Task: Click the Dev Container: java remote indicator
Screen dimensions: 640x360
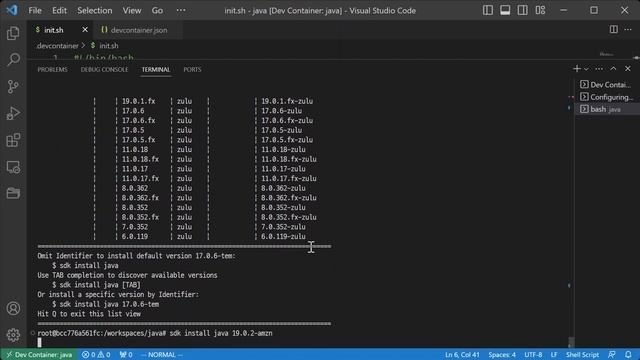Action: 39,354
